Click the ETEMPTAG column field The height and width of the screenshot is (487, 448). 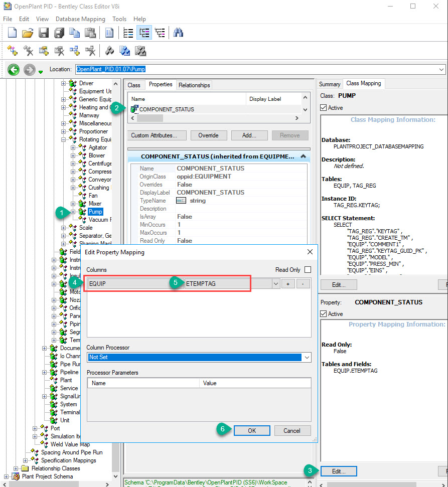pyautogui.click(x=228, y=283)
